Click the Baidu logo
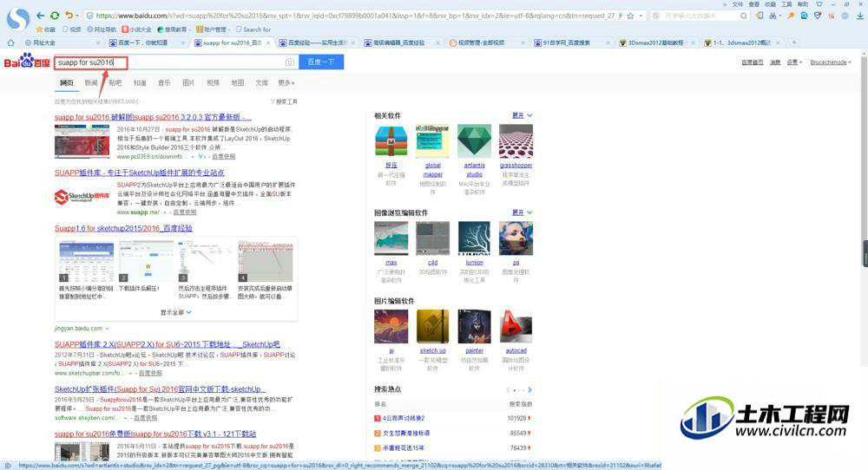The width and height of the screenshot is (868, 470). coord(27,62)
